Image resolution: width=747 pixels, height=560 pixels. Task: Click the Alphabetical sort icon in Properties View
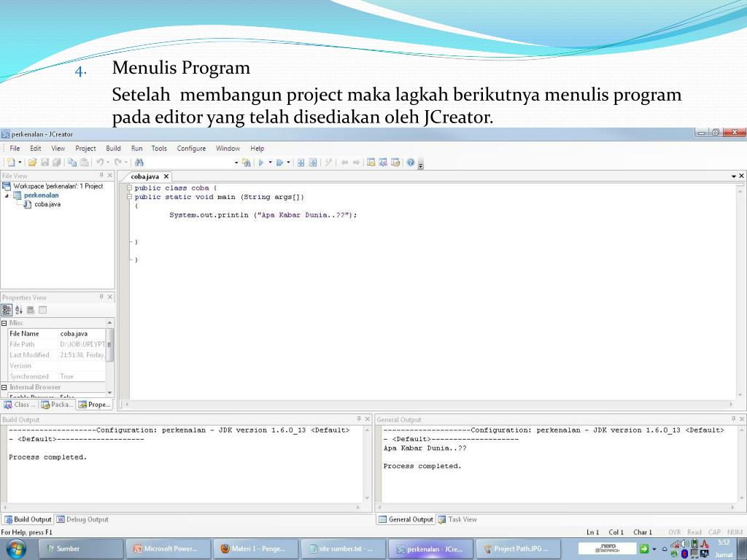(x=18, y=310)
